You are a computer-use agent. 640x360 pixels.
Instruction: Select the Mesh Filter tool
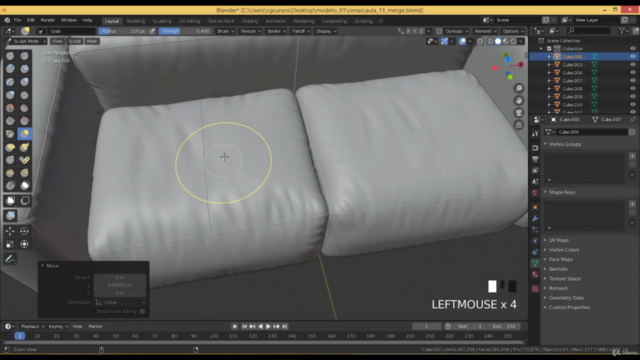[x=10, y=216]
